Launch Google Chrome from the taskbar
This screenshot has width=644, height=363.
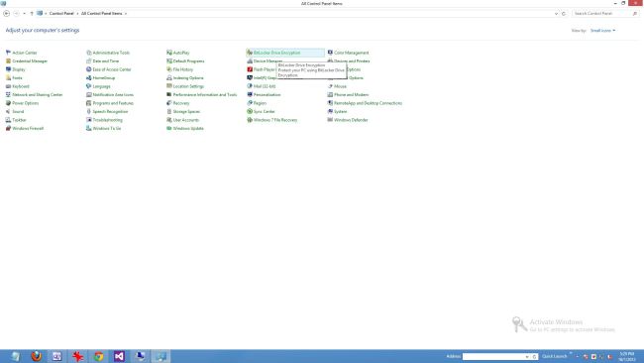point(98,356)
